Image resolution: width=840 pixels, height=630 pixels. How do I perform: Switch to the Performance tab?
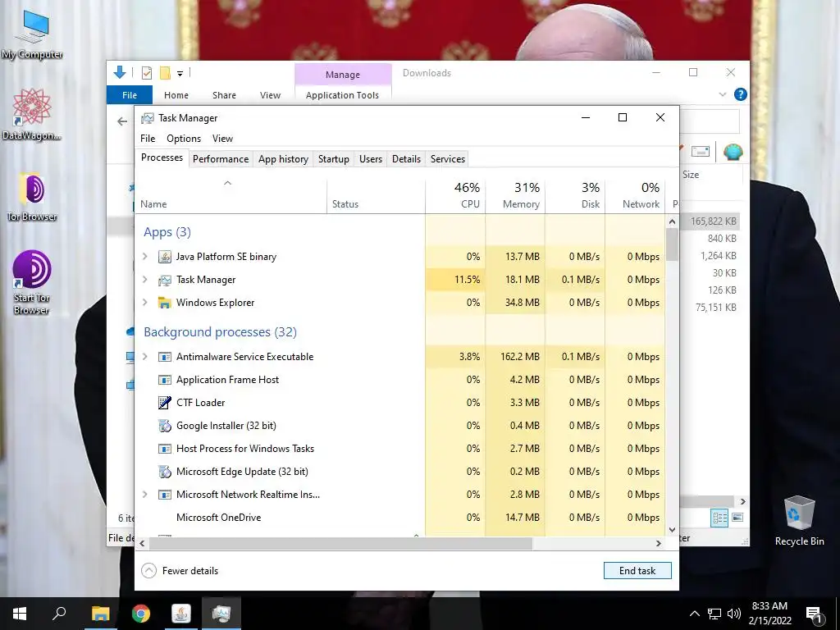pos(221,159)
